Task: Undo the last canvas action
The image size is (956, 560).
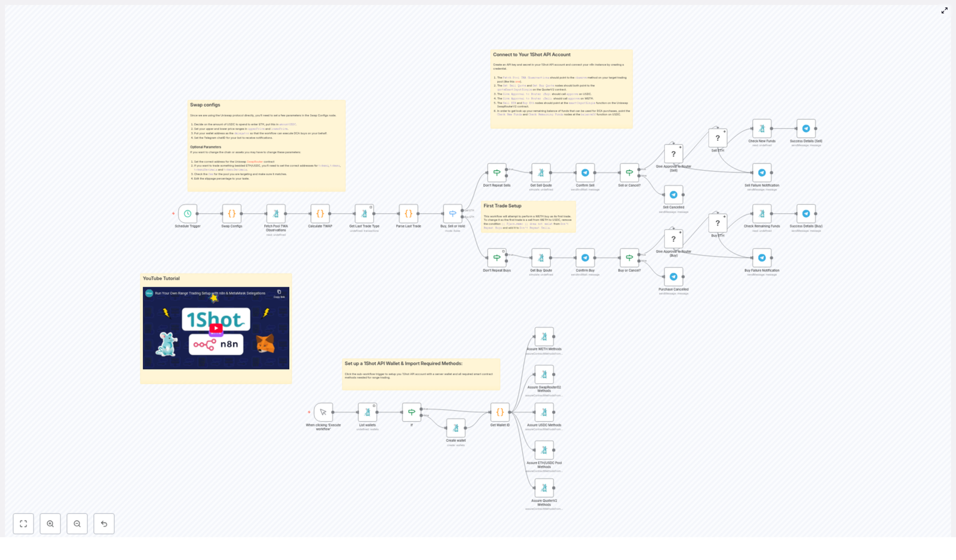Action: 104,524
